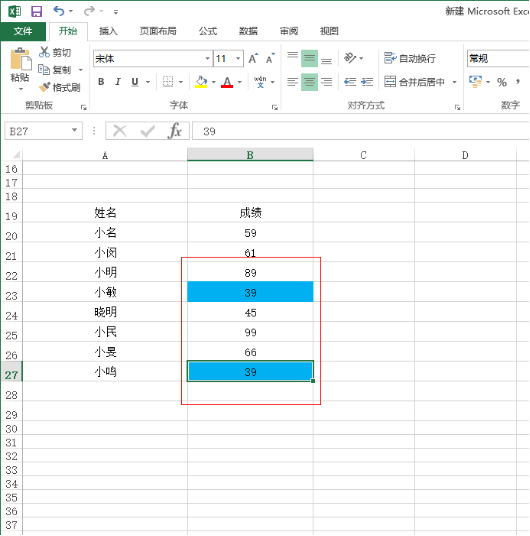Open Insert Function fx
The width and height of the screenshot is (530, 536).
[175, 131]
